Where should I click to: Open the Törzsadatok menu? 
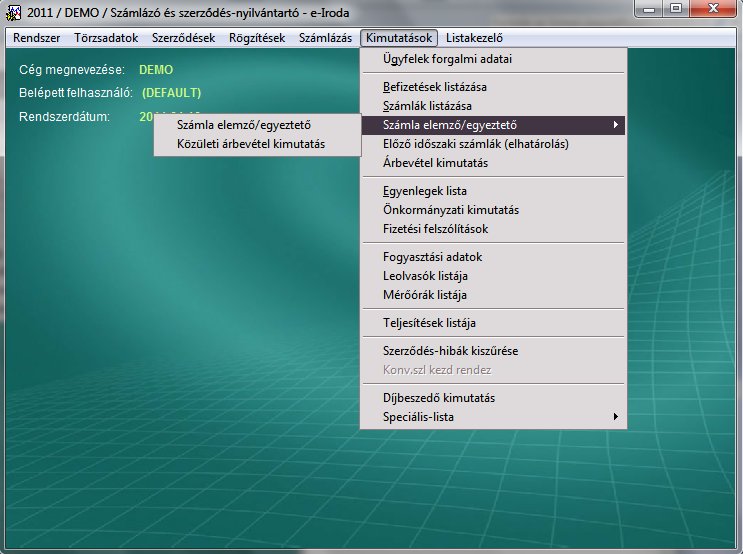(x=107, y=38)
